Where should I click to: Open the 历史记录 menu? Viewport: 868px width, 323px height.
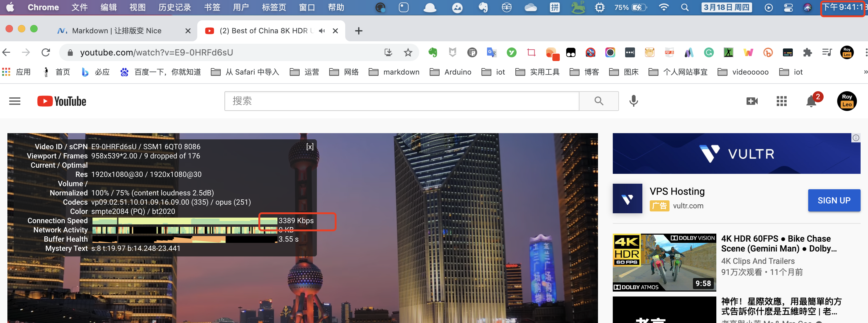[x=174, y=7]
